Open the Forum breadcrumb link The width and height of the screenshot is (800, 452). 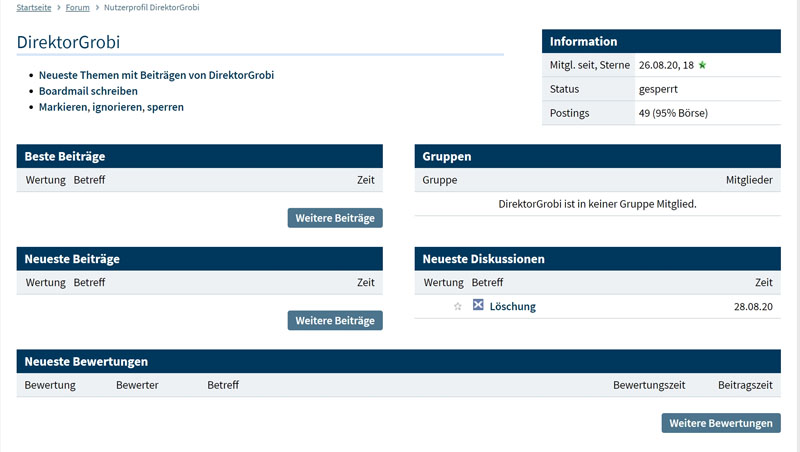click(78, 8)
